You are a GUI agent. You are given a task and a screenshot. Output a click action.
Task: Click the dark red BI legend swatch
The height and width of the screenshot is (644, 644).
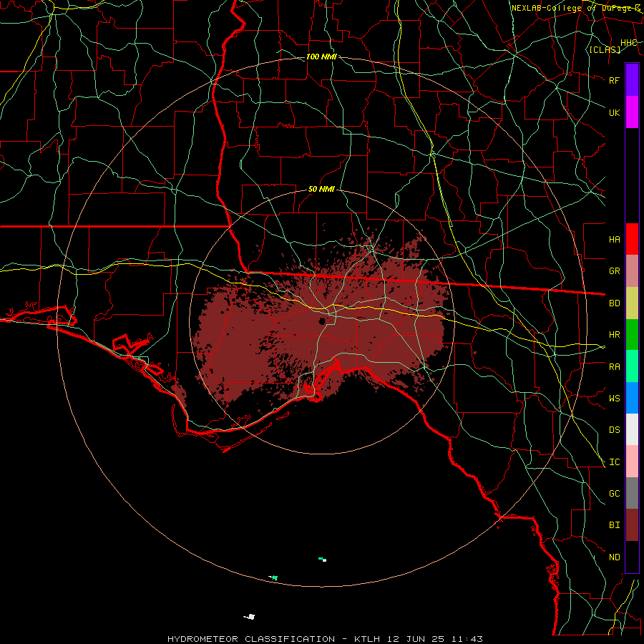[632, 525]
